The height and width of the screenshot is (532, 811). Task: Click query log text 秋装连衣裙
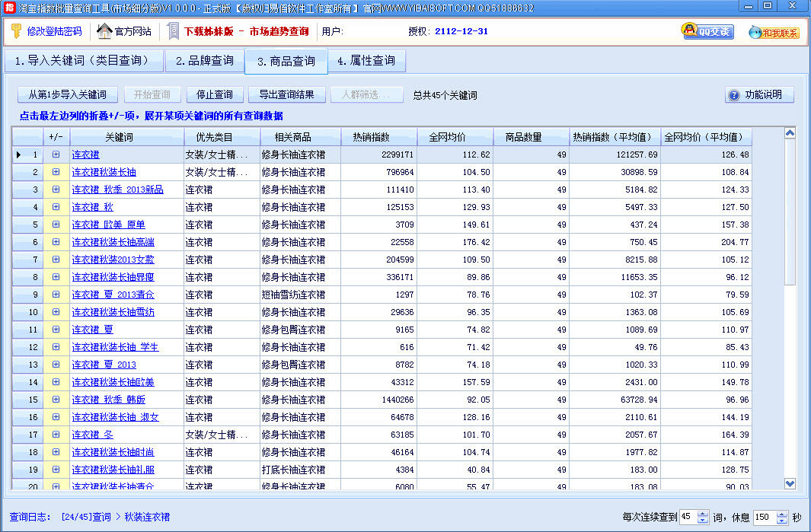(147, 517)
